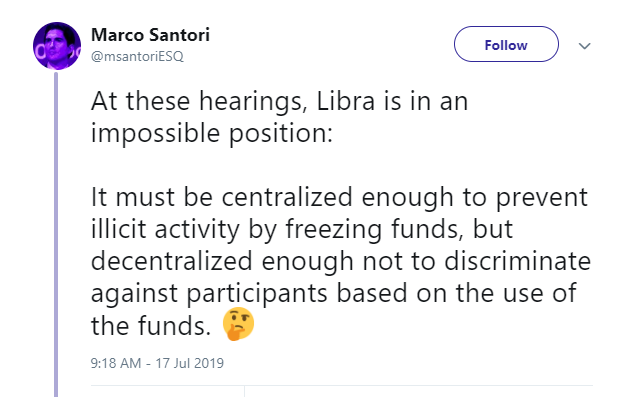
Task: Click the word "decentralized" in the tweet
Action: (172, 261)
